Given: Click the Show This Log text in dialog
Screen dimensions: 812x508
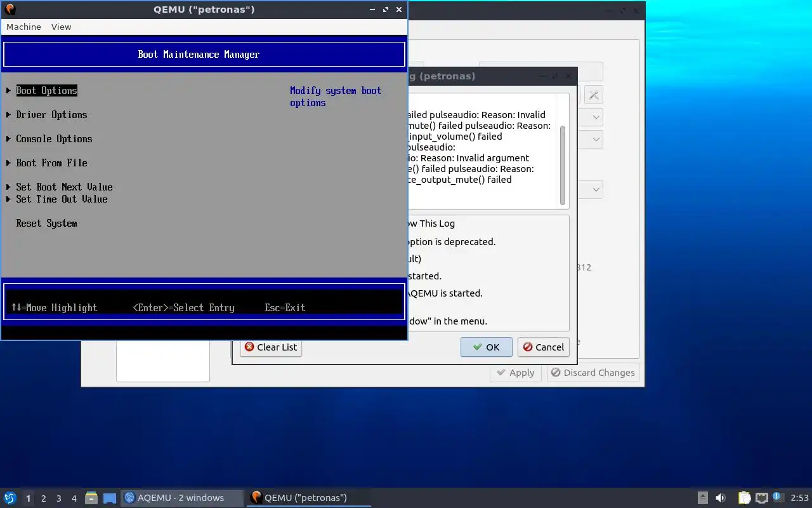Looking at the screenshot, I should pos(431,224).
